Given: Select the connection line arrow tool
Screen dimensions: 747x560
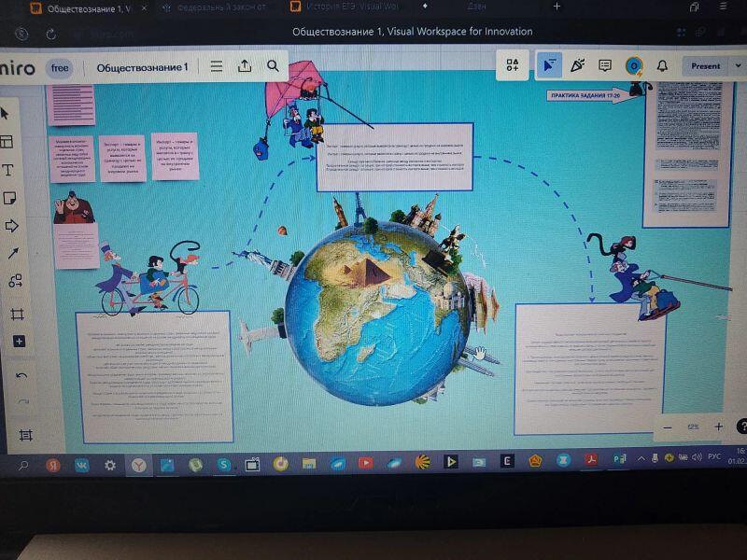Looking at the screenshot, I should click(x=13, y=253).
